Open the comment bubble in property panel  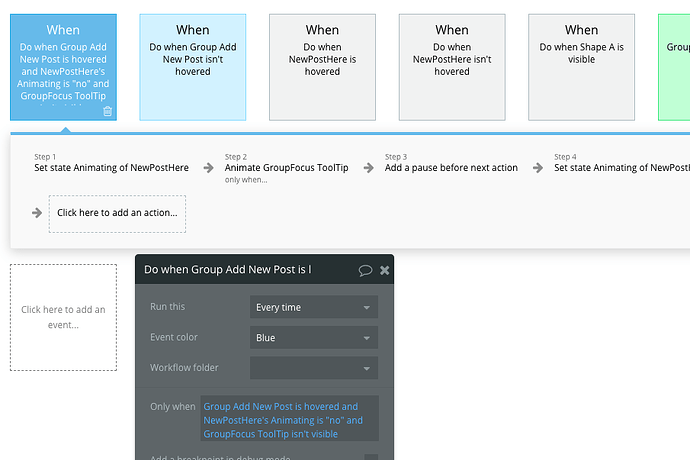click(365, 270)
